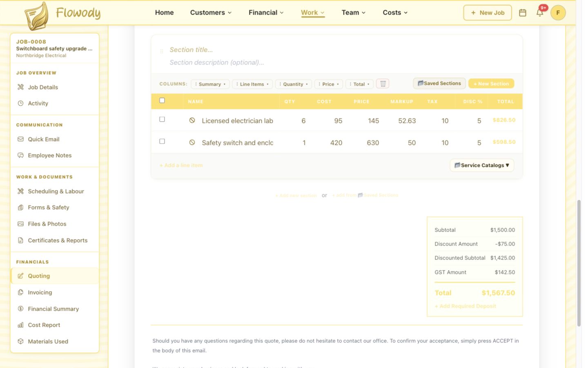Click the Licensed electrician row circle-slash icon
588x368 pixels.
192,121
